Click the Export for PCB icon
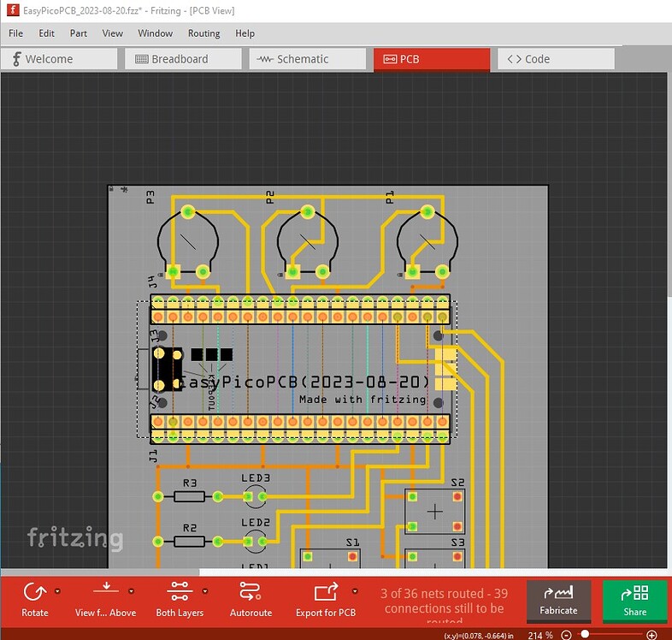Image resolution: width=672 pixels, height=640 pixels. coord(326,592)
